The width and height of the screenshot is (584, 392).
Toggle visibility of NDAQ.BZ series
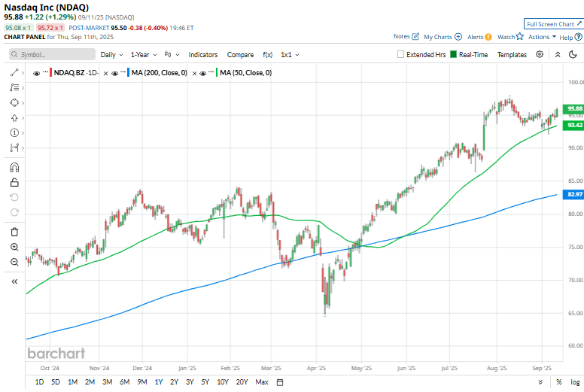click(x=36, y=73)
